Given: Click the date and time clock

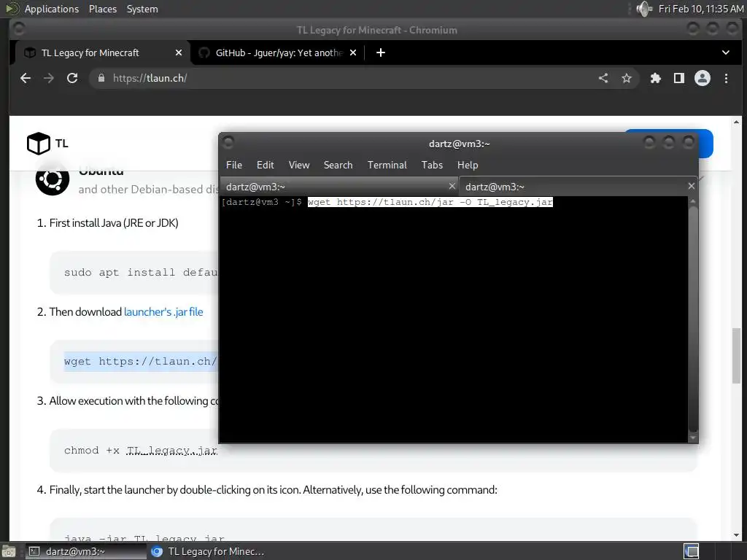Looking at the screenshot, I should click(x=701, y=9).
